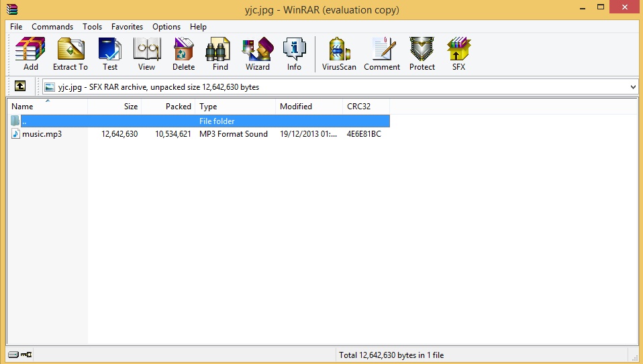Click the parent folder icon in list
This screenshot has width=643, height=364.
15,121
